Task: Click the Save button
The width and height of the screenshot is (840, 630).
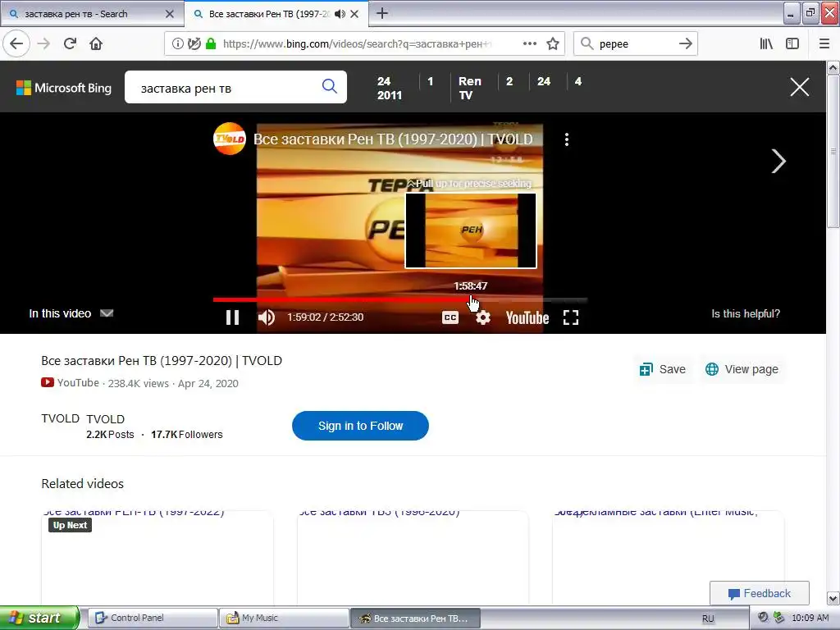Action: click(x=663, y=369)
